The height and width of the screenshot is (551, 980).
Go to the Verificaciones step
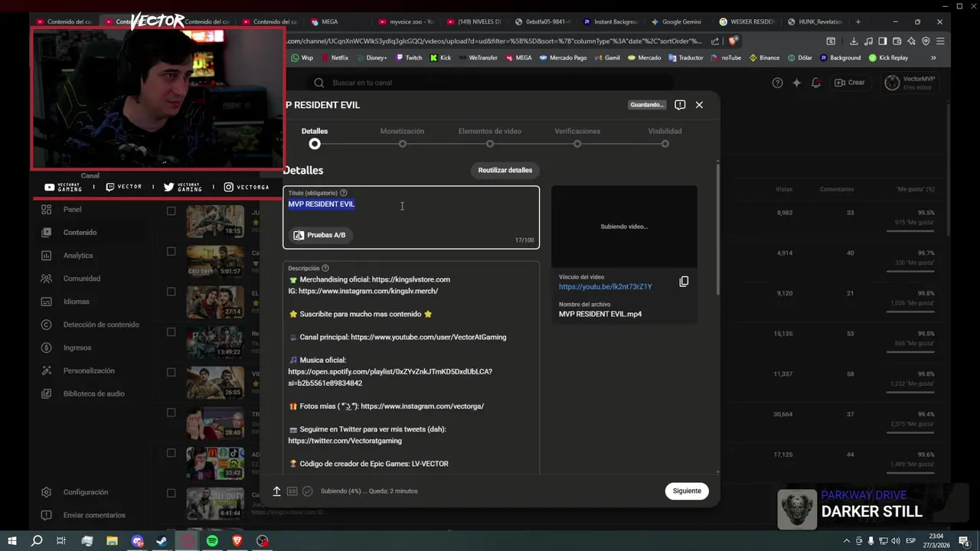point(577,137)
